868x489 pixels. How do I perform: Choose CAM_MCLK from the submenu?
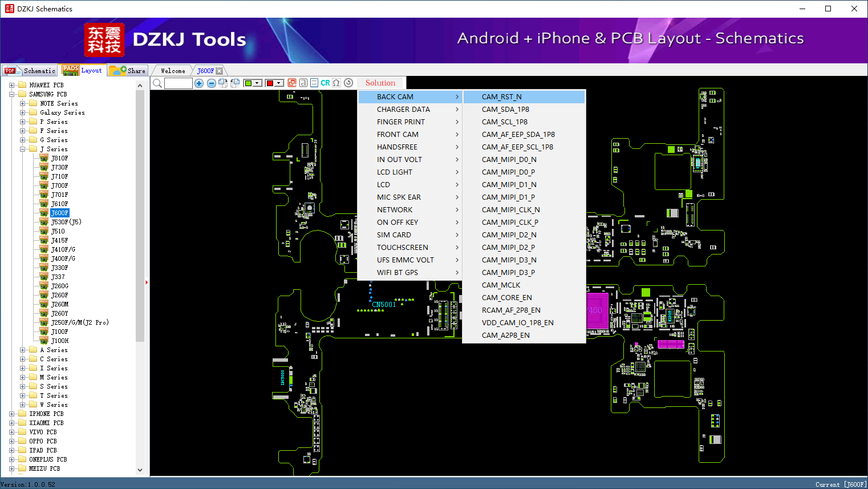(524, 285)
